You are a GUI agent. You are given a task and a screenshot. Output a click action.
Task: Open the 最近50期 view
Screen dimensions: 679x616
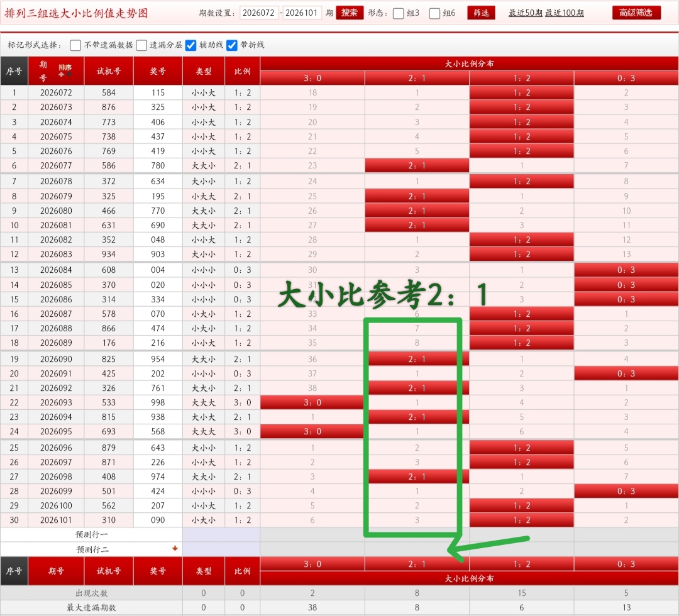tap(525, 13)
